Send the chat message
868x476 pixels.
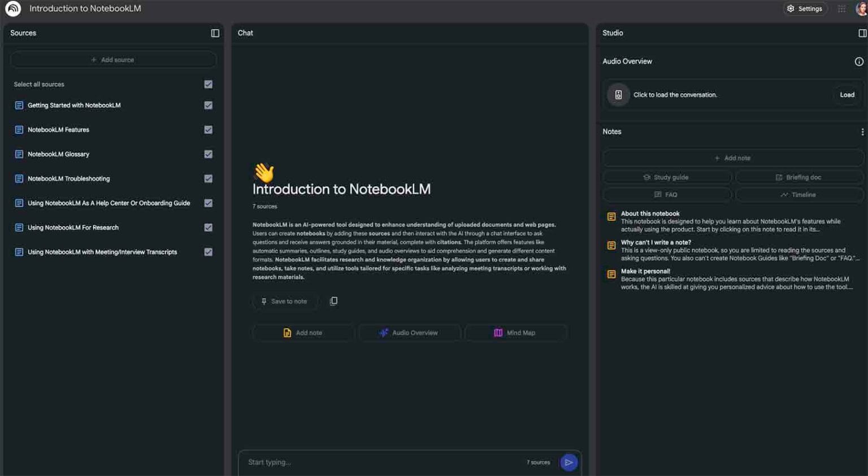569,462
